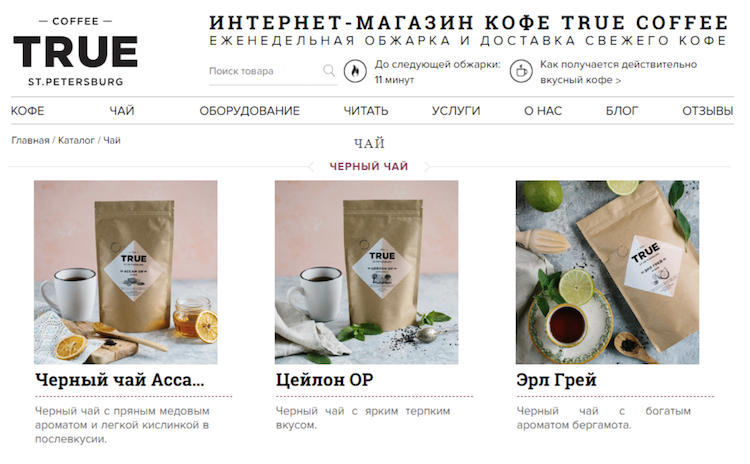Click the coffee cup circle icon

pos(521,71)
